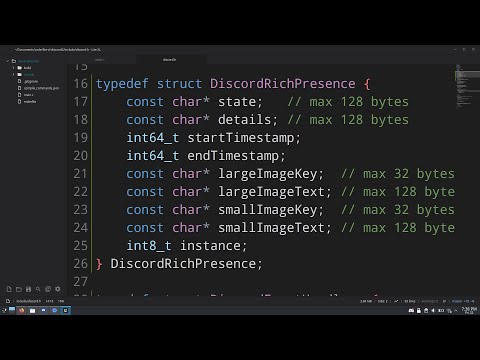Open Firefox from the taskbar
This screenshot has height=360, width=480.
click(x=22, y=310)
